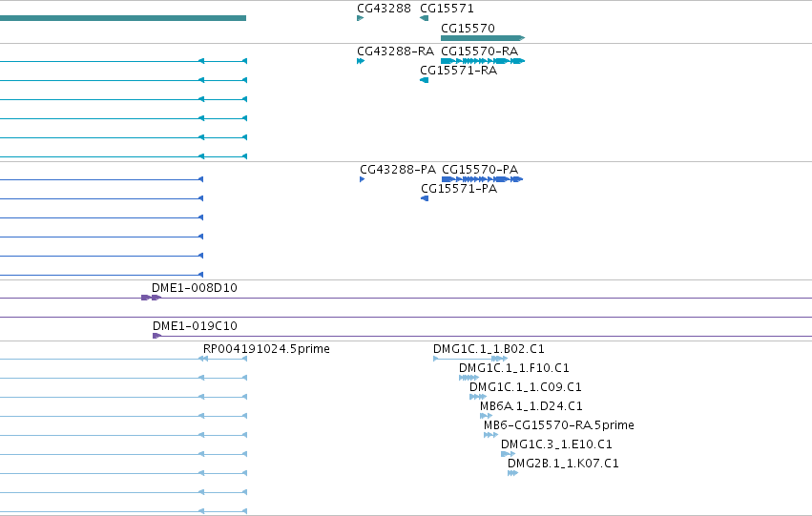Click the CG43288-RA transcript label
Screen dimensions: 812x516
[x=396, y=52]
